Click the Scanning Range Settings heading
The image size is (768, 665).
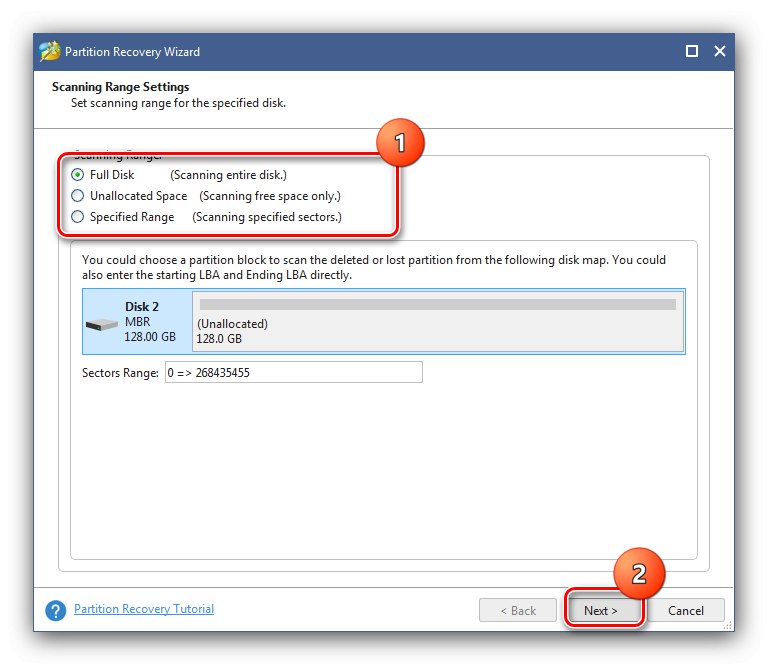pos(120,87)
